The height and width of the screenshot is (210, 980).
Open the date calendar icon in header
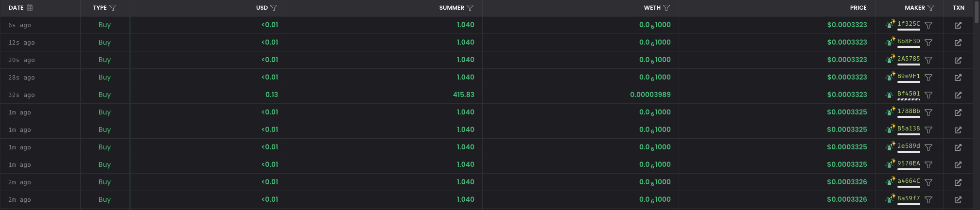(30, 8)
